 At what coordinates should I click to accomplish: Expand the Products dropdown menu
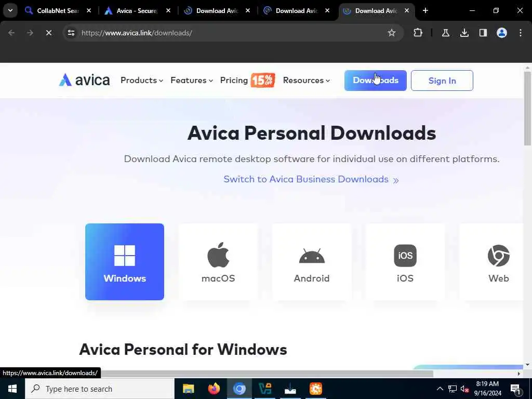tap(142, 81)
